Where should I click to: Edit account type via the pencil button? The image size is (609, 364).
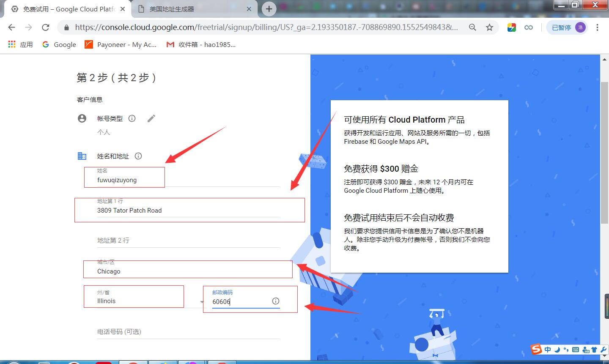click(x=151, y=118)
